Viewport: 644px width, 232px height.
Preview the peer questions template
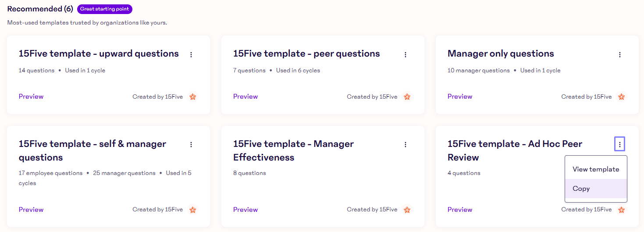coord(246,96)
